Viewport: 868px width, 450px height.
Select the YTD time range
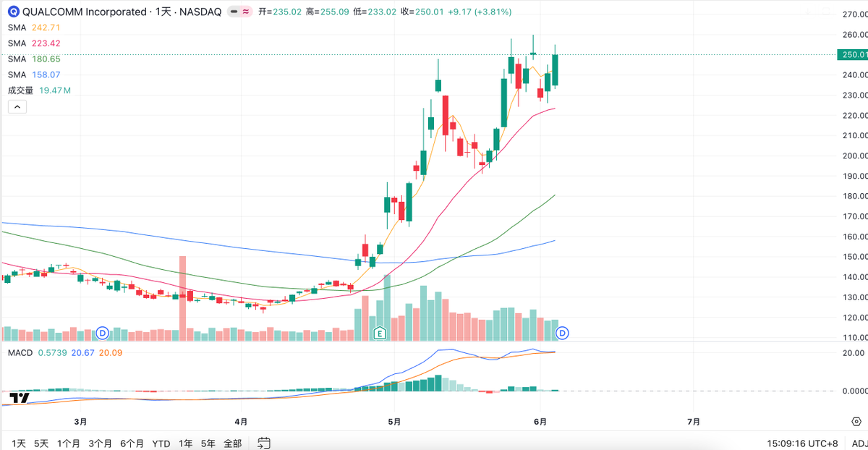tap(161, 443)
